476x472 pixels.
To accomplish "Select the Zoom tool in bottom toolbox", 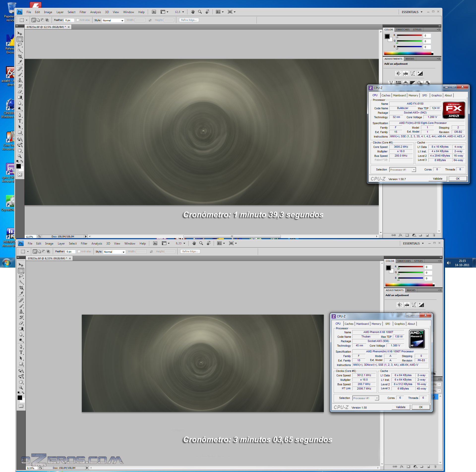I will point(21,388).
